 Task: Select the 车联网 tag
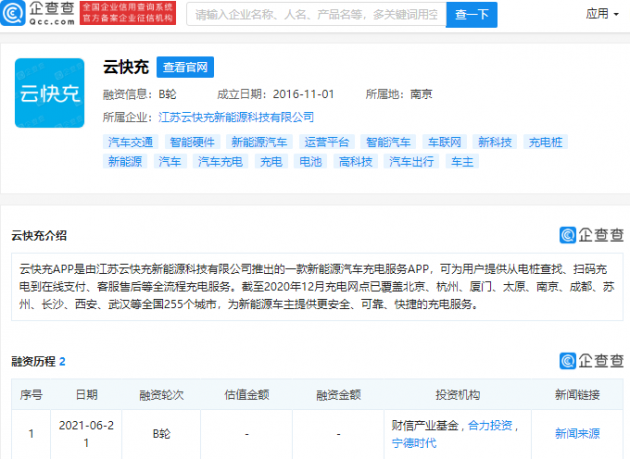444,142
